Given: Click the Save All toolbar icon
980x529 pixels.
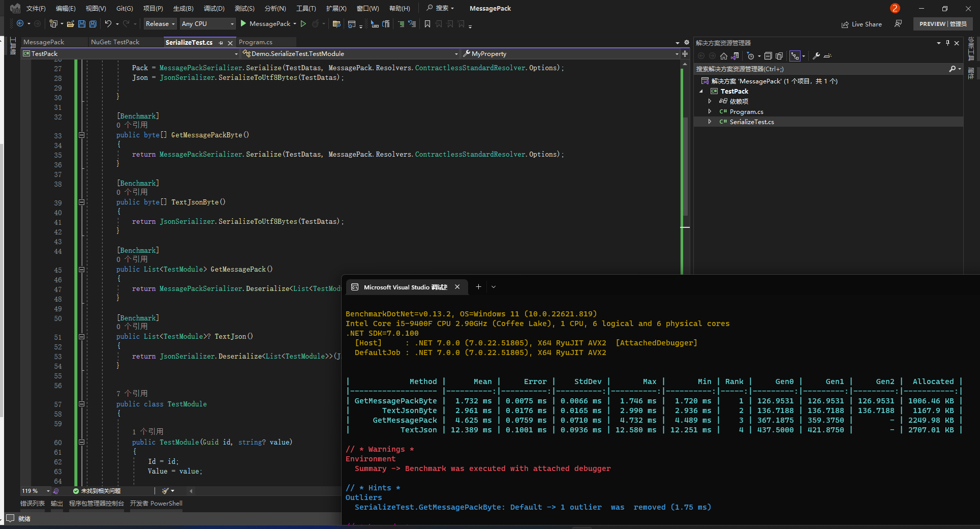Looking at the screenshot, I should point(93,24).
